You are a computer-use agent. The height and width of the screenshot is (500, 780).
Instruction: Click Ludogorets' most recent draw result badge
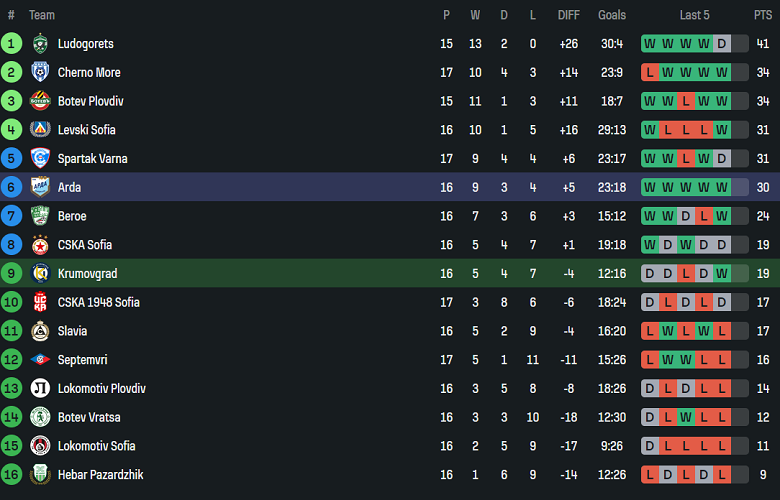pyautogui.click(x=722, y=44)
